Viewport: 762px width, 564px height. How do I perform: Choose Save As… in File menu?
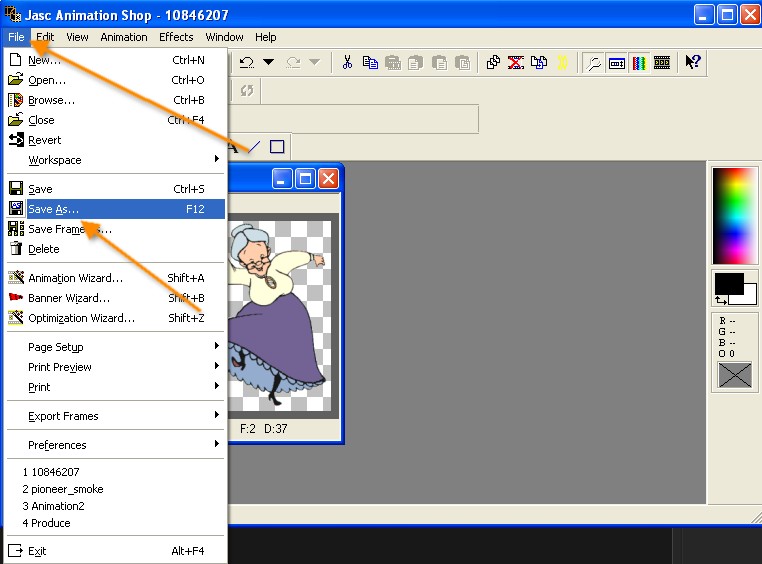coord(116,209)
